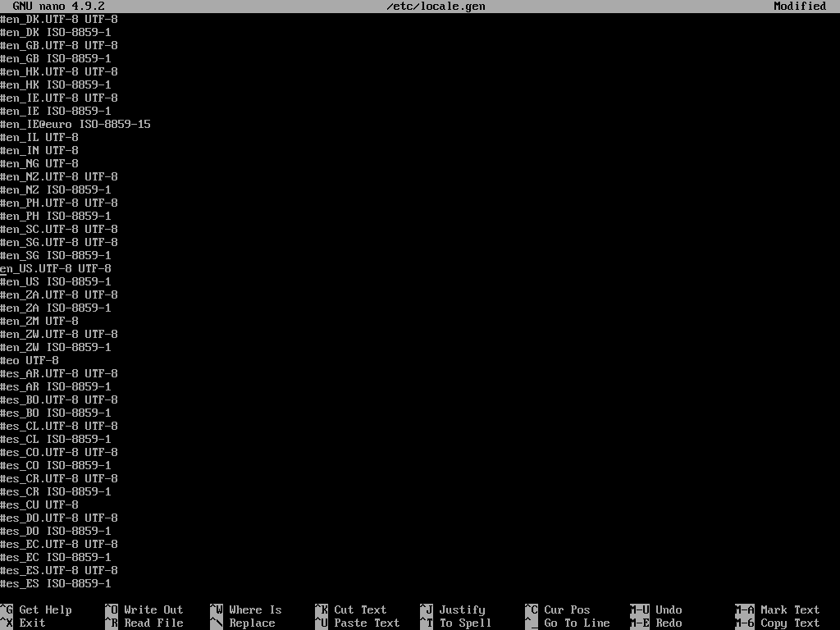Click the #en_SG ISO-8859-1 line
The image size is (840, 630).
(x=56, y=256)
